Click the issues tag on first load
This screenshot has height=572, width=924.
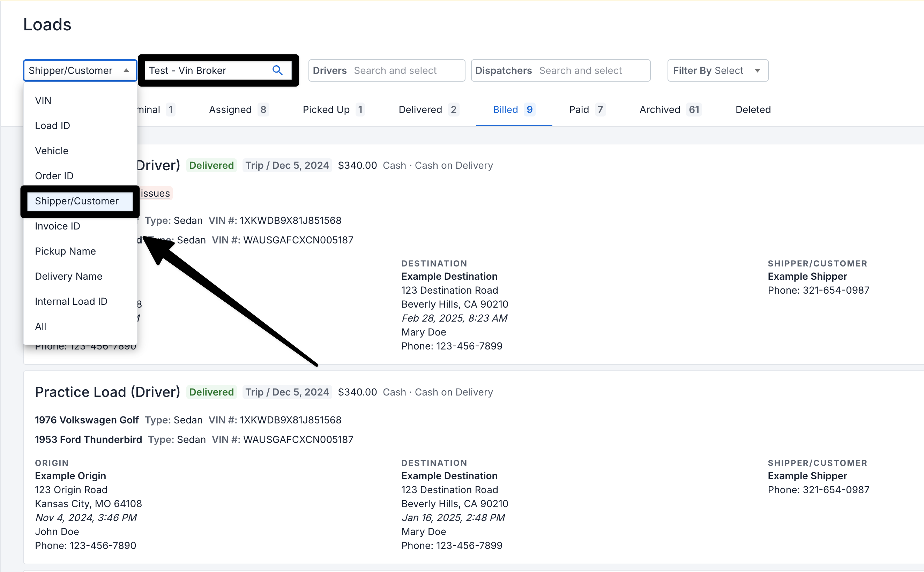pos(155,193)
